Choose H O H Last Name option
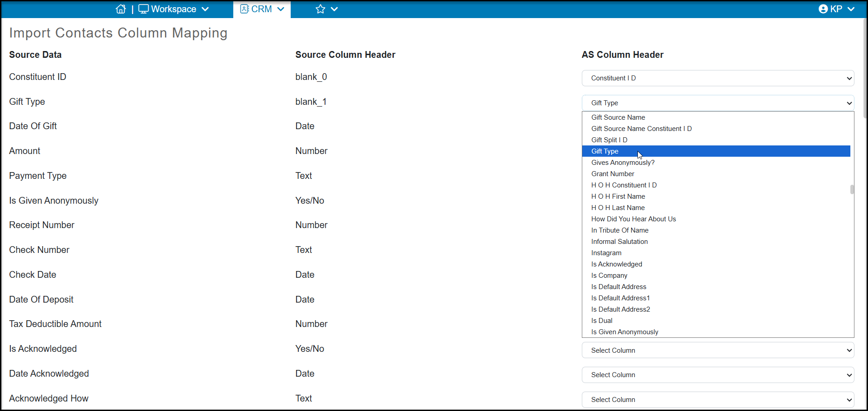868x411 pixels. 716,208
